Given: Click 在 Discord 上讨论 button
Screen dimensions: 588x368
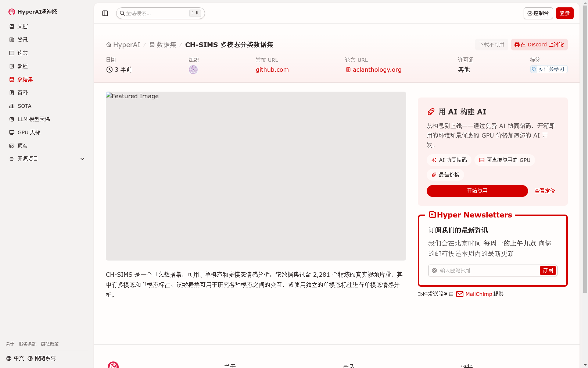Looking at the screenshot, I should point(539,45).
